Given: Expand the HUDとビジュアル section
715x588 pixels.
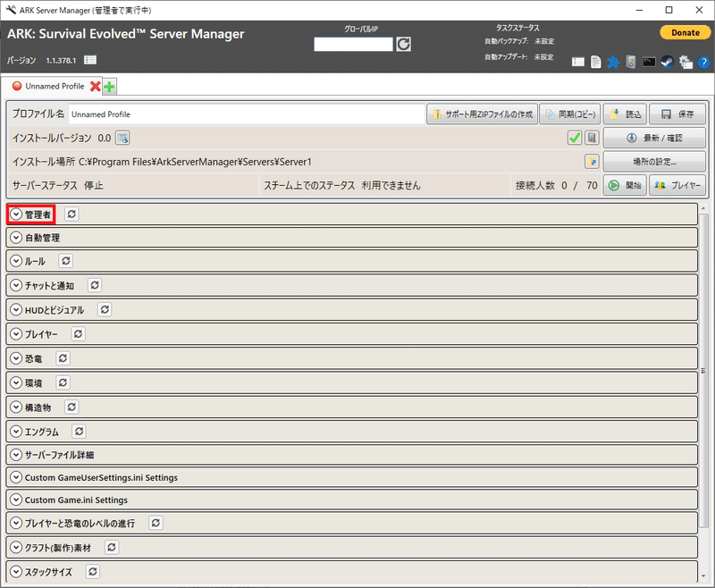Looking at the screenshot, I should click(16, 309).
